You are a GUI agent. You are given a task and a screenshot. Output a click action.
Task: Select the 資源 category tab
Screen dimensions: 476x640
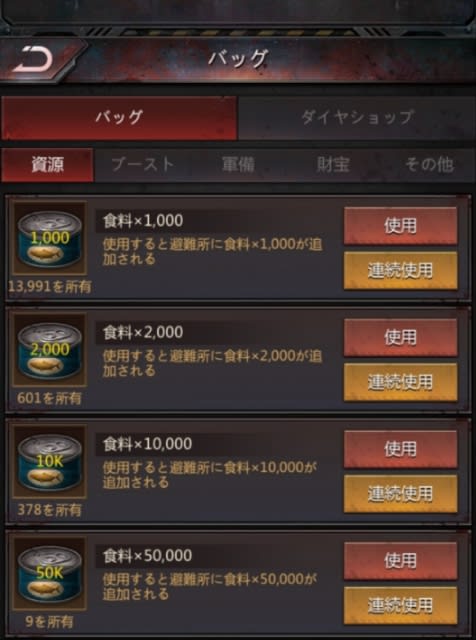(47, 165)
